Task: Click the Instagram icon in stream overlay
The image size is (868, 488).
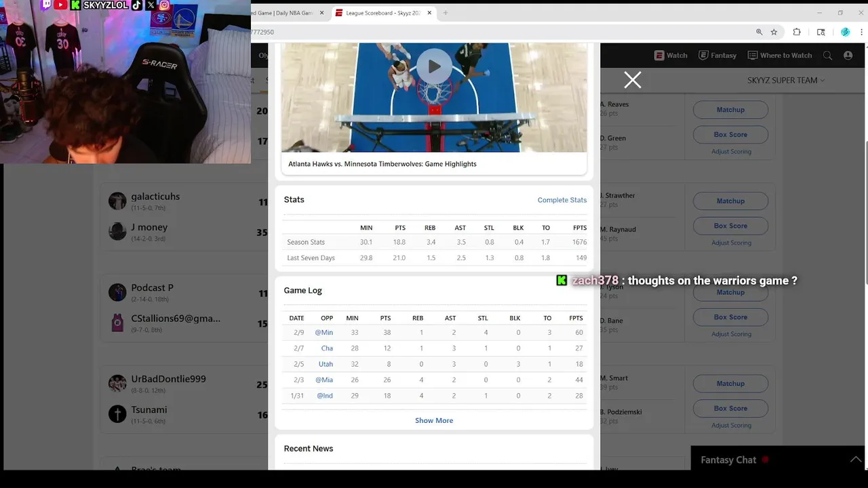Action: pyautogui.click(x=164, y=5)
